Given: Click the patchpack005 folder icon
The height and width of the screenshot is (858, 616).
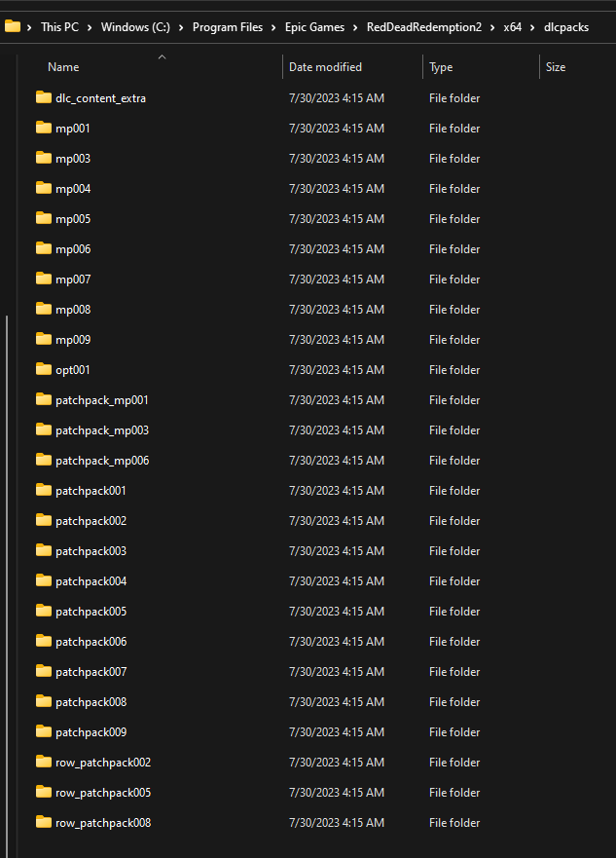Looking at the screenshot, I should [x=44, y=610].
